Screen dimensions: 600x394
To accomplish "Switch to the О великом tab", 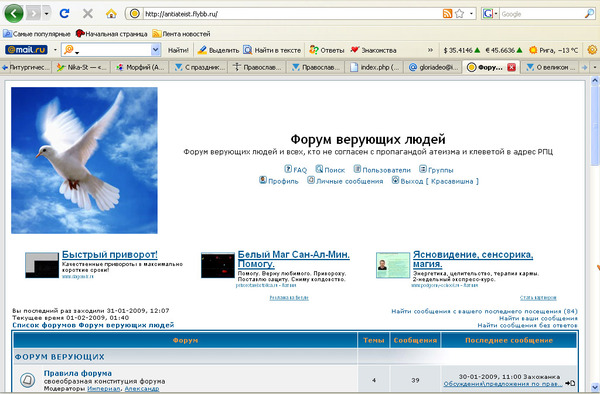I will (x=550, y=67).
